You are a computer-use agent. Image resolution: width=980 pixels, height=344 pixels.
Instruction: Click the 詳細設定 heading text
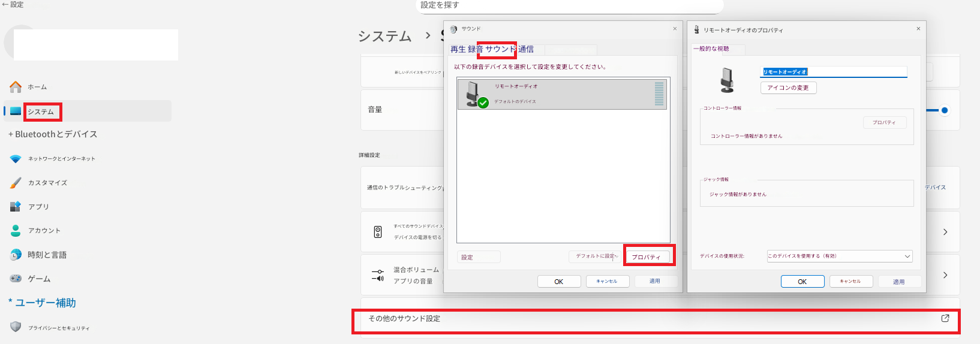click(x=369, y=155)
